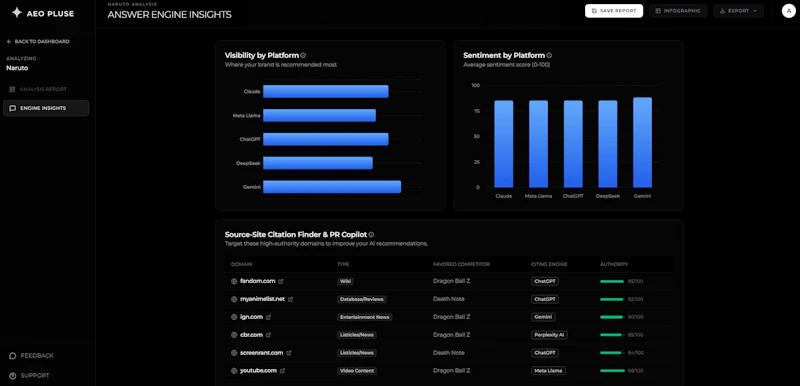Expand the Export dropdown chevron

755,11
